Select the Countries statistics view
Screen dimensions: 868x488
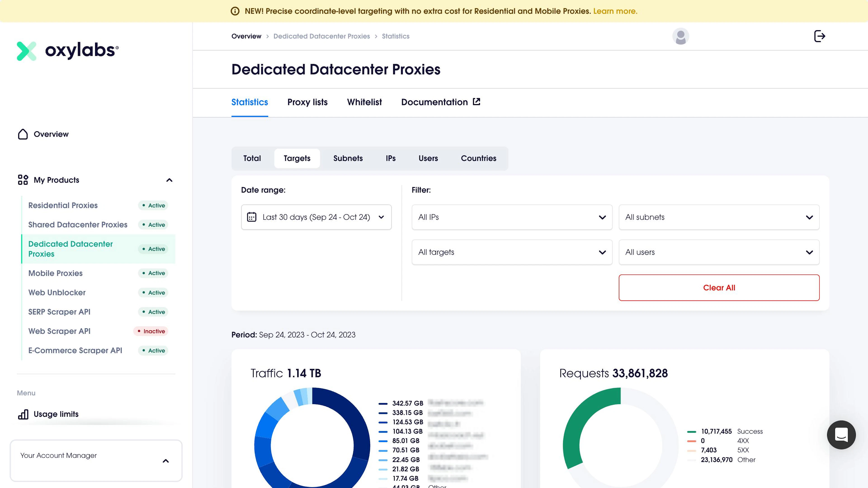point(479,159)
